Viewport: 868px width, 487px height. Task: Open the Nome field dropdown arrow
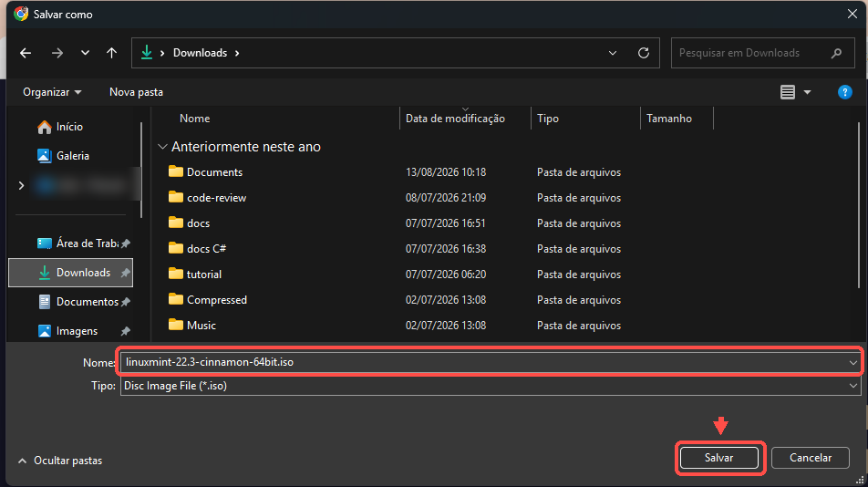coord(853,362)
